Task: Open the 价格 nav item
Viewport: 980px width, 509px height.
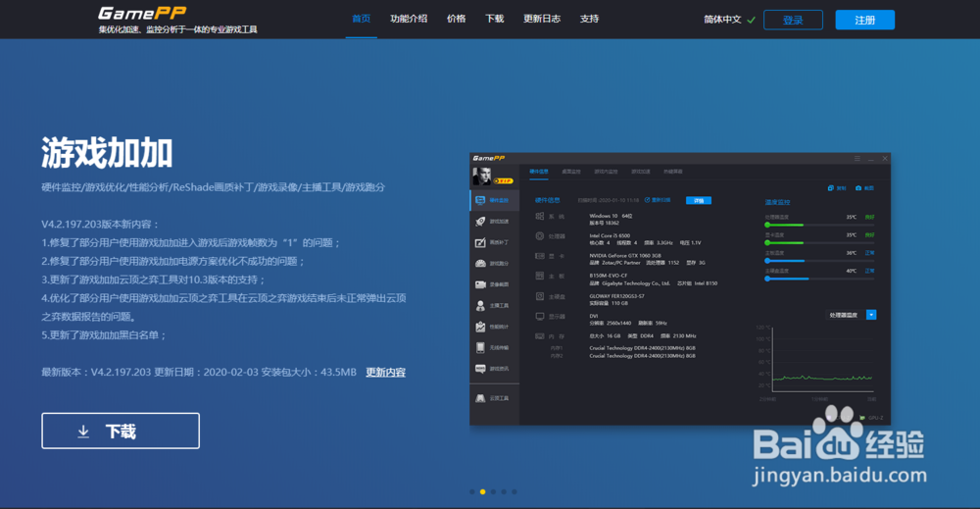Action: 457,19
